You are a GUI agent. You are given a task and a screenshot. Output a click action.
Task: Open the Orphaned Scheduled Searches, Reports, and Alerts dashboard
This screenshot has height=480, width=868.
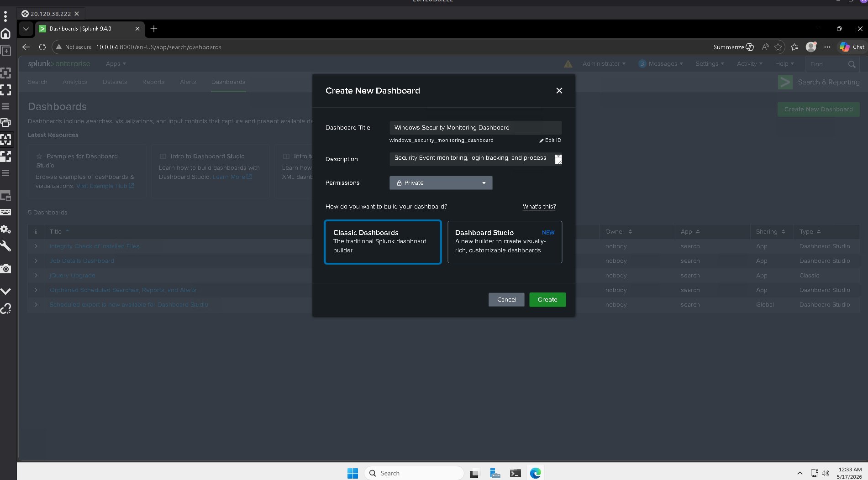pos(123,290)
